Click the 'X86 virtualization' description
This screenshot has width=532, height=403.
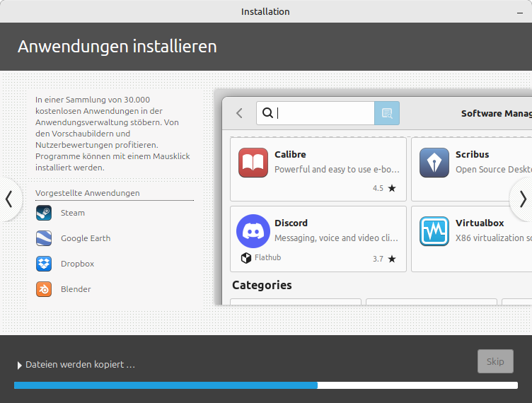tap(494, 238)
